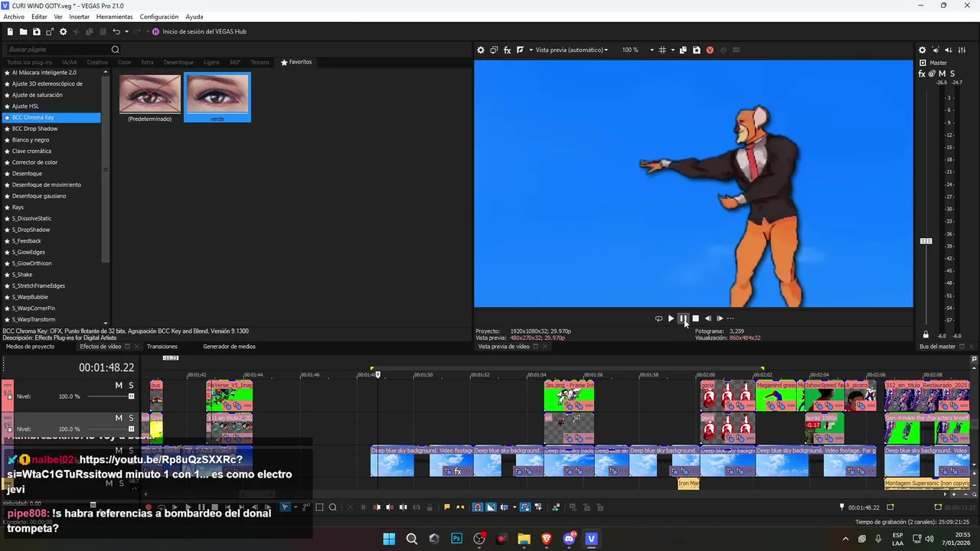The height and width of the screenshot is (551, 980).
Task: Open the Archivo menu
Action: [x=14, y=17]
